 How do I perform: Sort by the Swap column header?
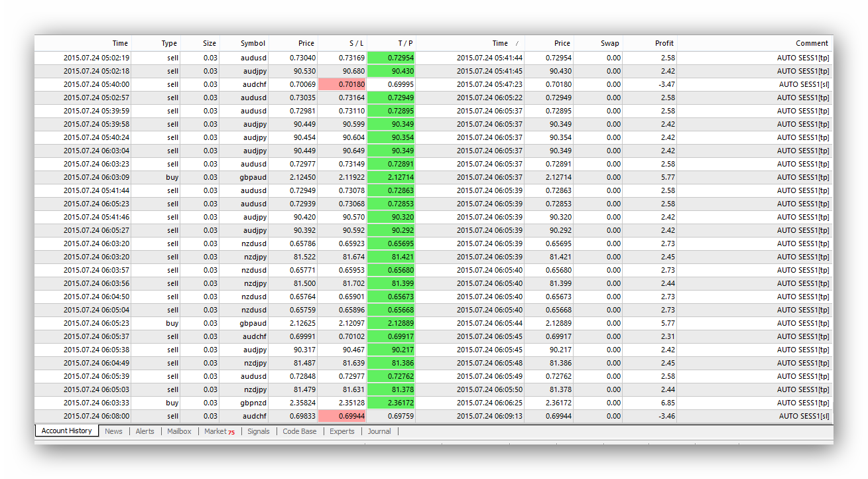[x=599, y=43]
